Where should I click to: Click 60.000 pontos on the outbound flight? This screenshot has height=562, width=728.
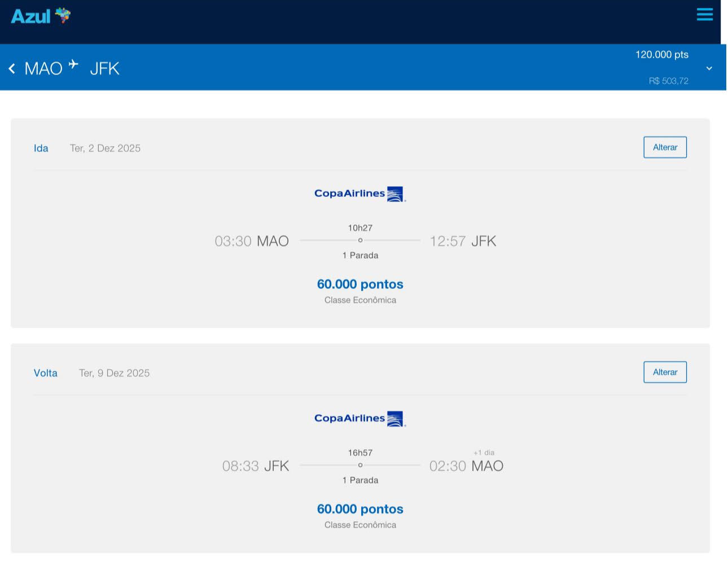tap(360, 284)
